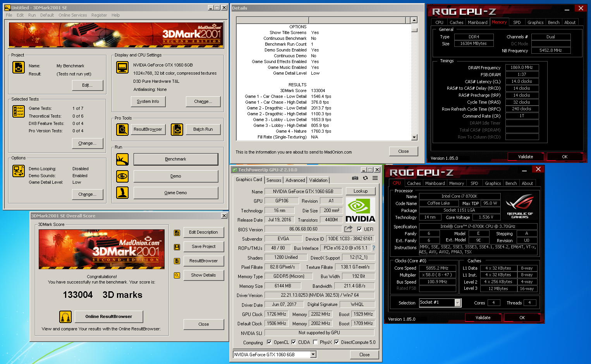
Task: Click the ResultBrowser magnifier icon in Pro Tools
Action: tap(122, 129)
